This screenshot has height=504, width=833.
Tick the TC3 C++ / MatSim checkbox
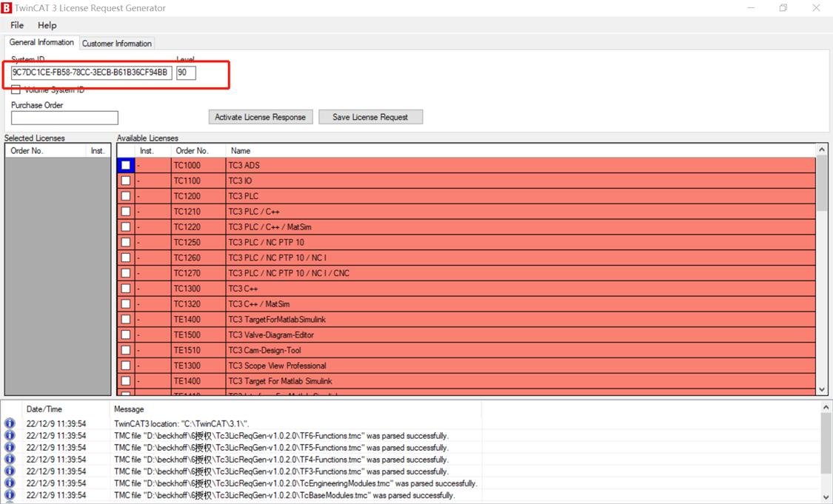pyautogui.click(x=125, y=303)
